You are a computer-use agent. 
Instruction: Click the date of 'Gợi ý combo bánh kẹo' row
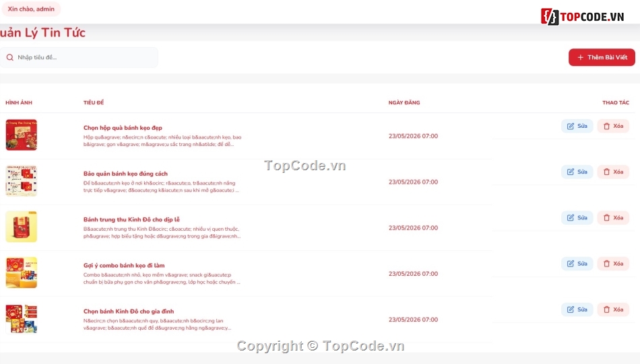(413, 274)
